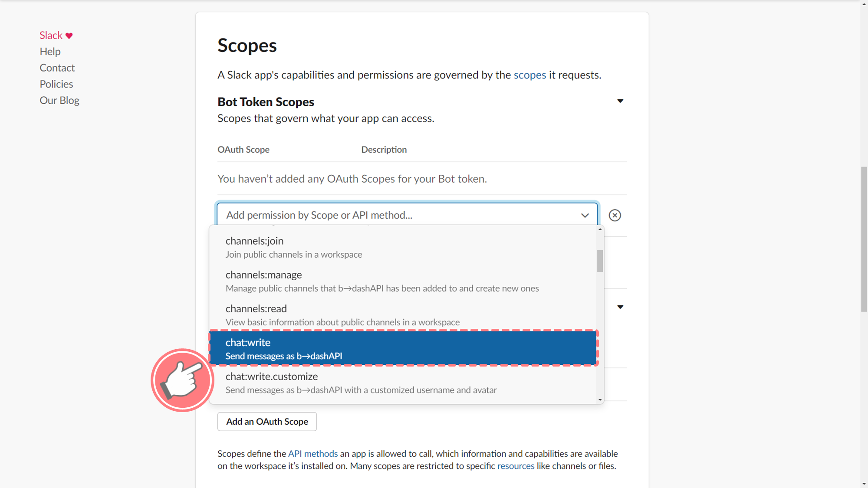Click the Add an OAuth Scope button
Image resolution: width=868 pixels, height=488 pixels.
click(x=267, y=421)
